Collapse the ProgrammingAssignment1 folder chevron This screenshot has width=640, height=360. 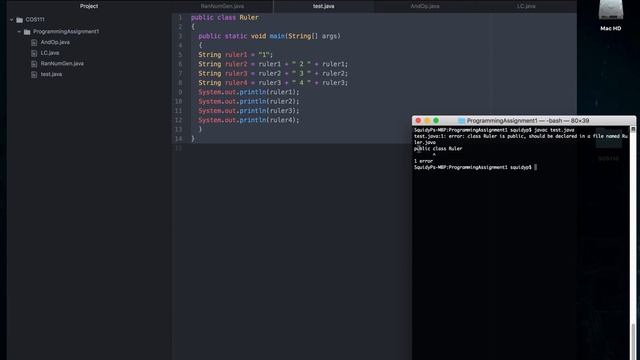19,31
